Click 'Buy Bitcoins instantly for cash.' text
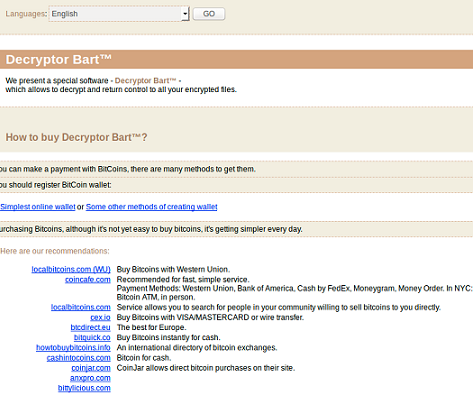This screenshot has width=473, height=395. pyautogui.click(x=168, y=338)
